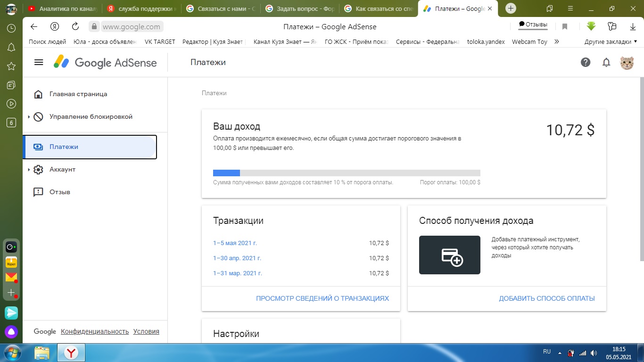Open the Конфиденциальность link

(x=95, y=331)
